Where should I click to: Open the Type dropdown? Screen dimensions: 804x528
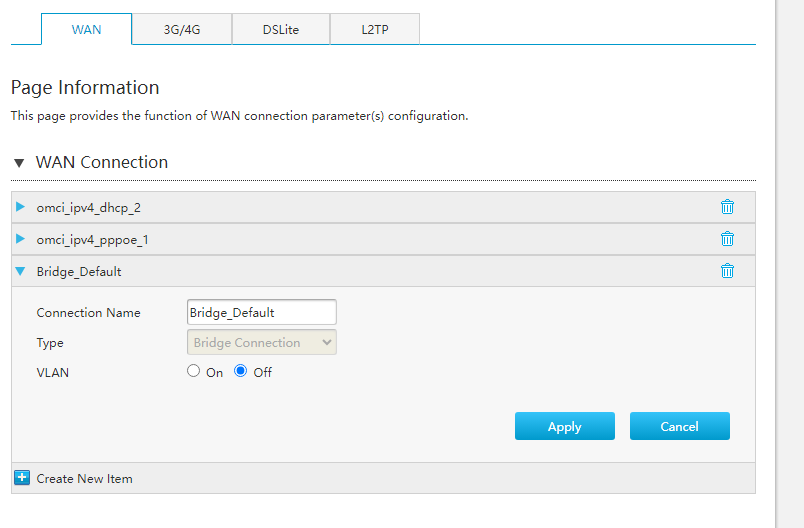pos(261,342)
